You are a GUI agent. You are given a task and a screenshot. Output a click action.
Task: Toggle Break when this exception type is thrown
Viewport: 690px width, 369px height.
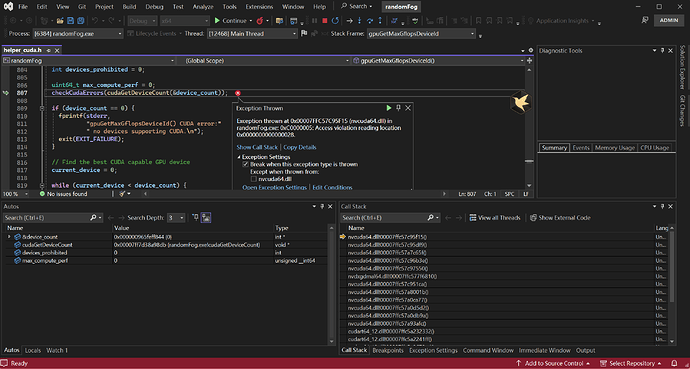(246, 164)
